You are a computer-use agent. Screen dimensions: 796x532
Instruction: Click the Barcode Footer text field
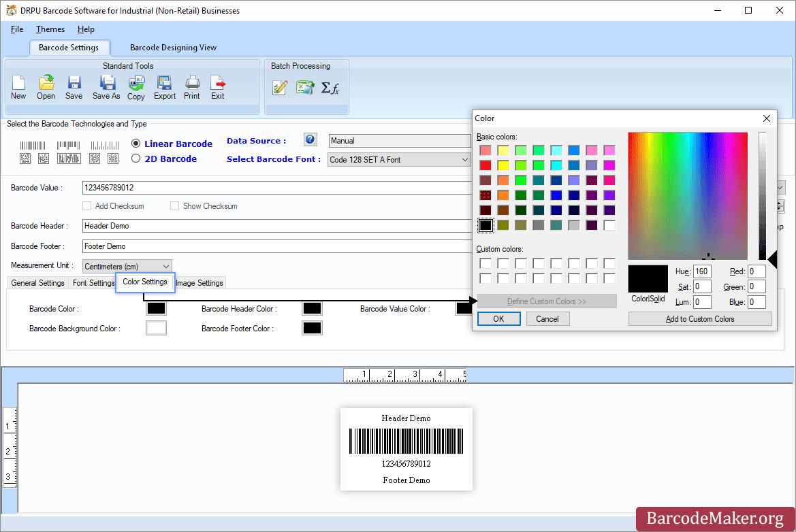(x=276, y=246)
